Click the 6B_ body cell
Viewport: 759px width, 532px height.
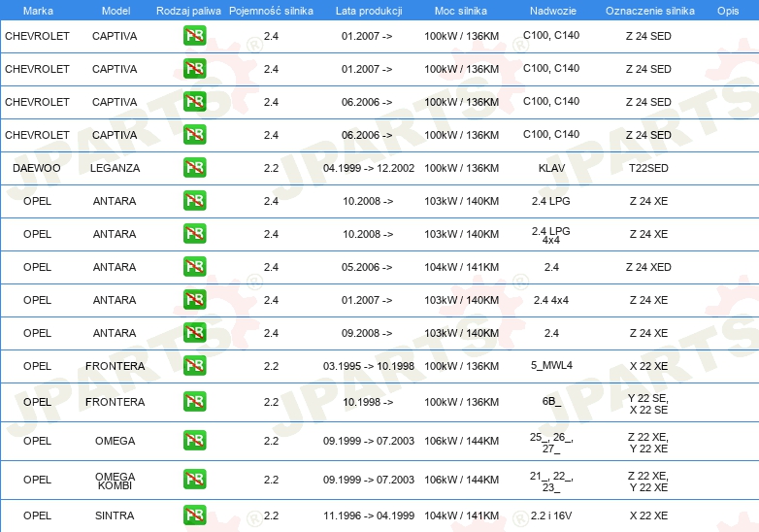(551, 401)
